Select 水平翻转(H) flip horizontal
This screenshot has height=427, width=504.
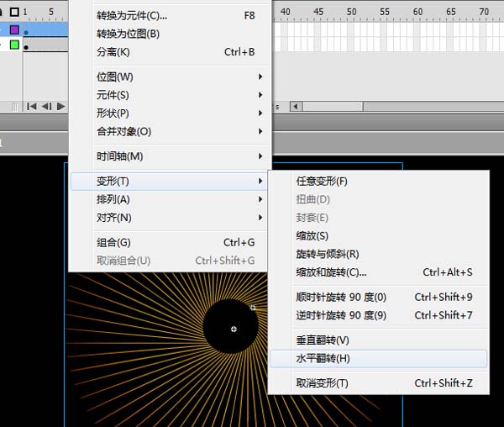click(x=378, y=359)
